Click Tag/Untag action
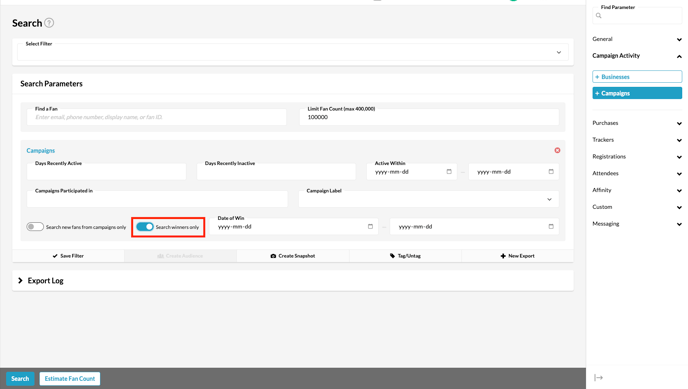The image size is (688, 389). [x=405, y=256]
